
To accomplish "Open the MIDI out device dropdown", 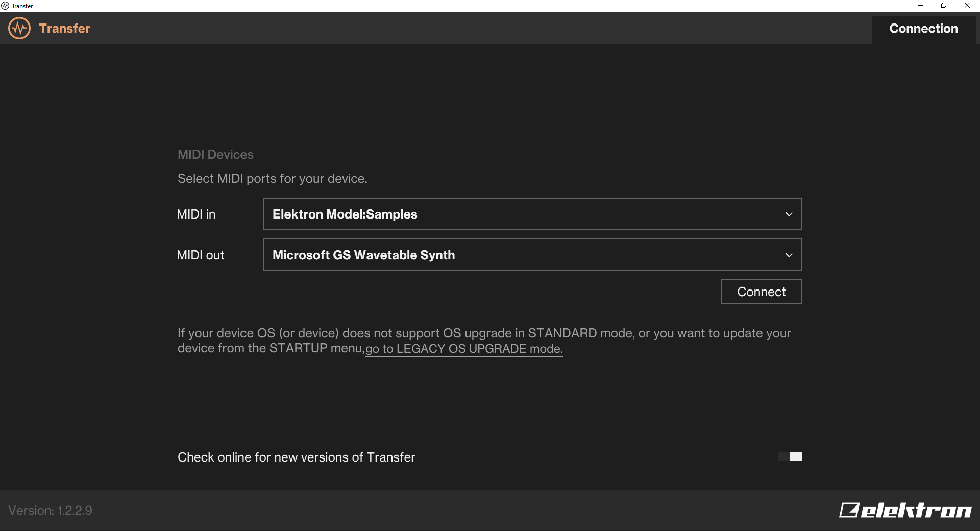I will tap(532, 255).
